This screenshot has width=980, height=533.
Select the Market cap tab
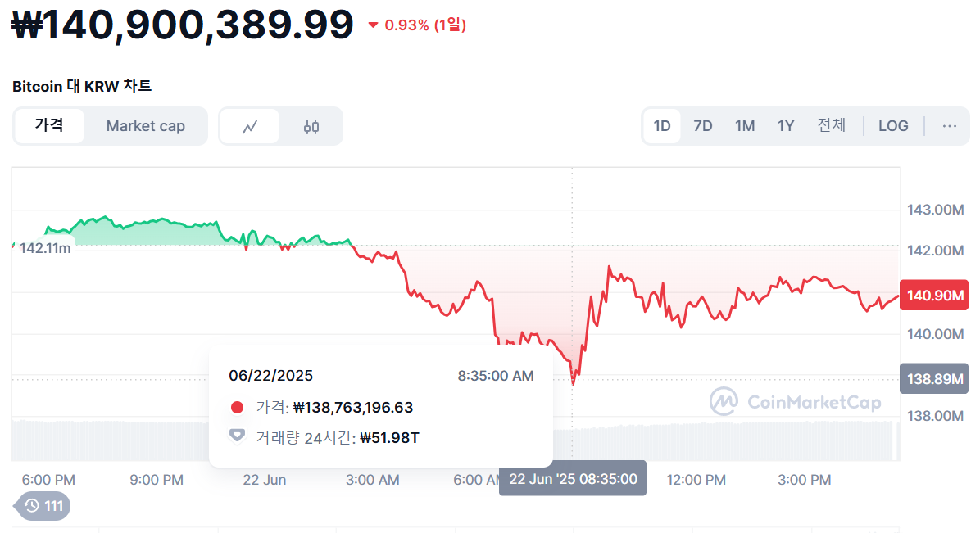pyautogui.click(x=146, y=126)
